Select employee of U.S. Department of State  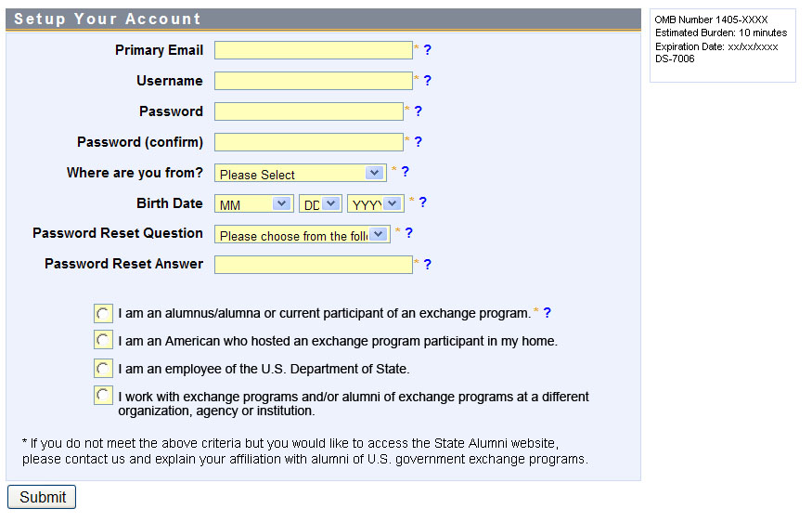point(103,369)
